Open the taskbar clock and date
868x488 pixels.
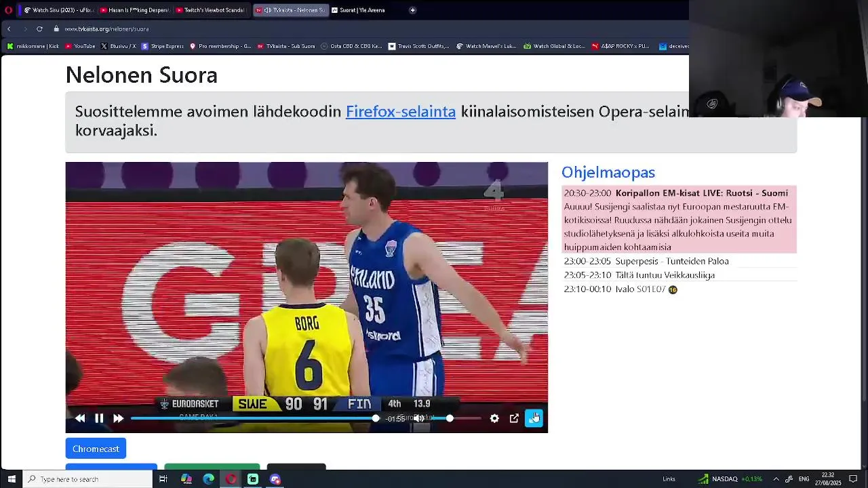[x=828, y=479]
